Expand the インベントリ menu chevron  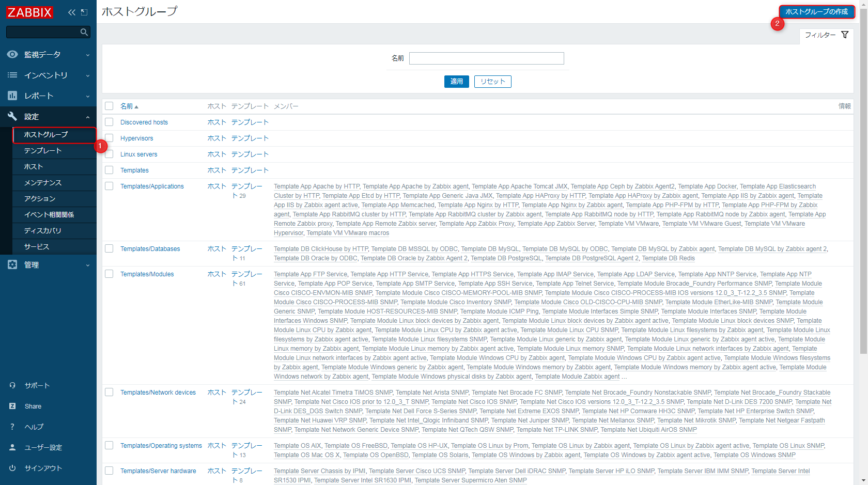point(88,75)
